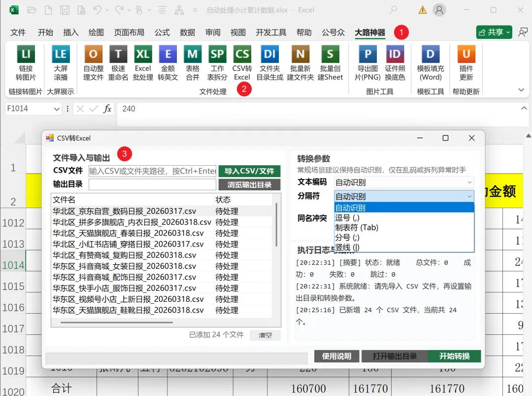Select row header 1015 in the spreadsheet
The height and width of the screenshot is (396, 532).
[x=13, y=287]
